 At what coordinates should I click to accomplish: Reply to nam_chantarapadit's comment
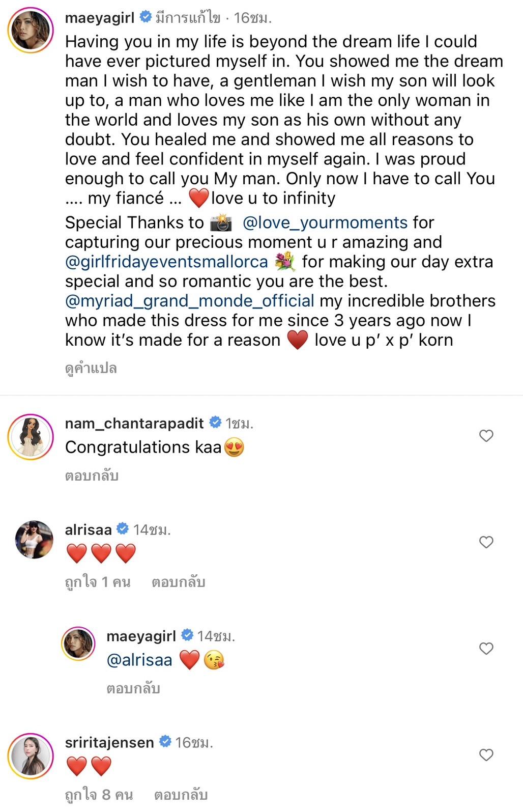click(92, 475)
